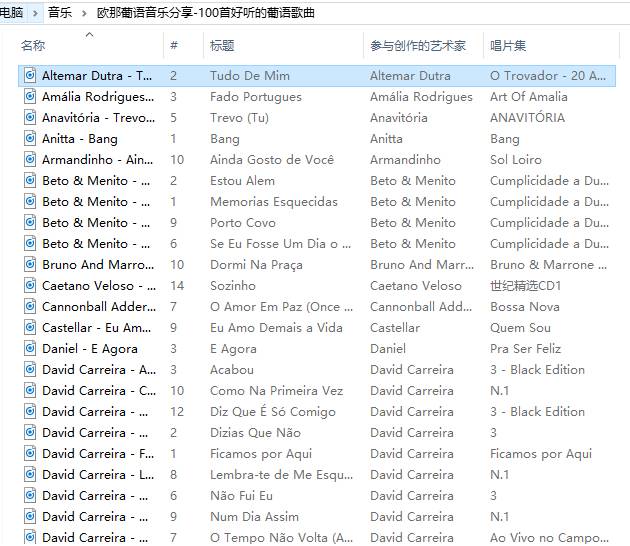Click the title Fado Portugues
This screenshot has width=630, height=546.
click(256, 96)
